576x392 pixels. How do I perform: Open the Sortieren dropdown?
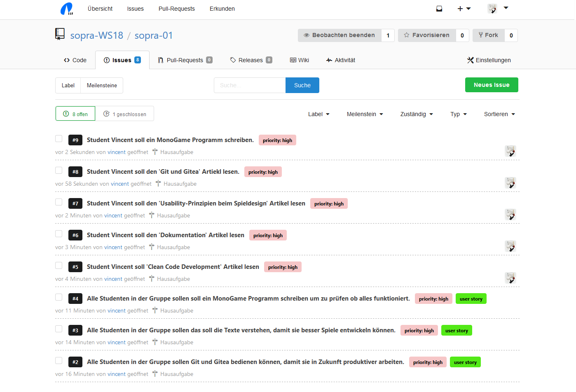(x=499, y=114)
